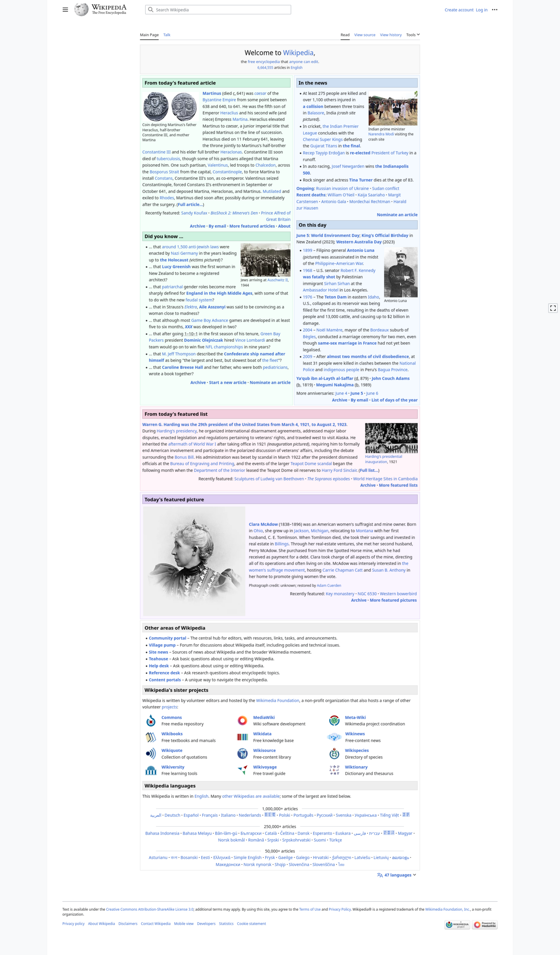Open the Martinus featured article link
The width and height of the screenshot is (560, 955).
click(212, 93)
